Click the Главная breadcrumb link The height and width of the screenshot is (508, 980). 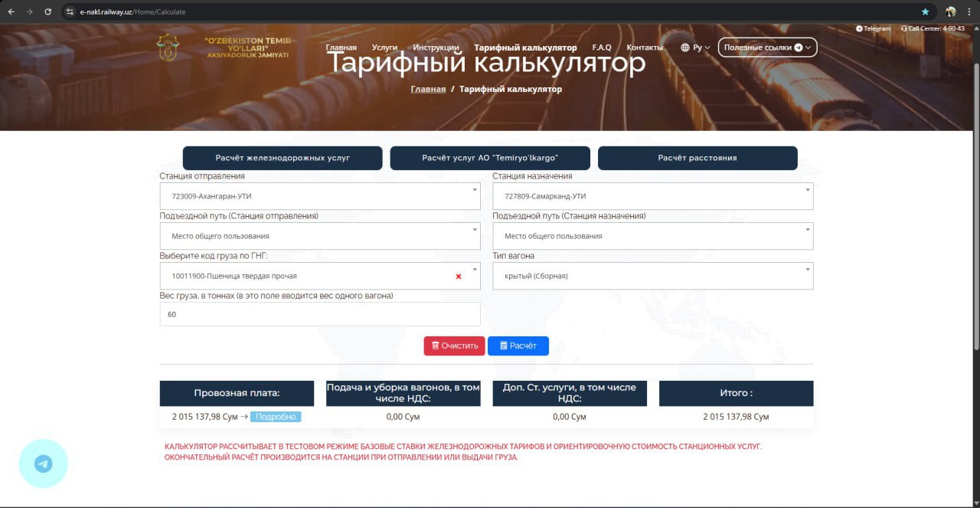tap(428, 89)
